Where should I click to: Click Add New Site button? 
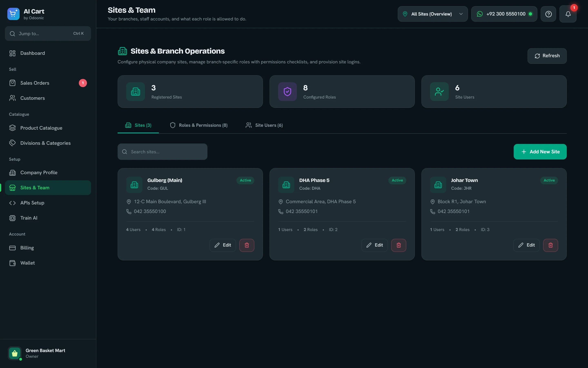[x=540, y=152]
